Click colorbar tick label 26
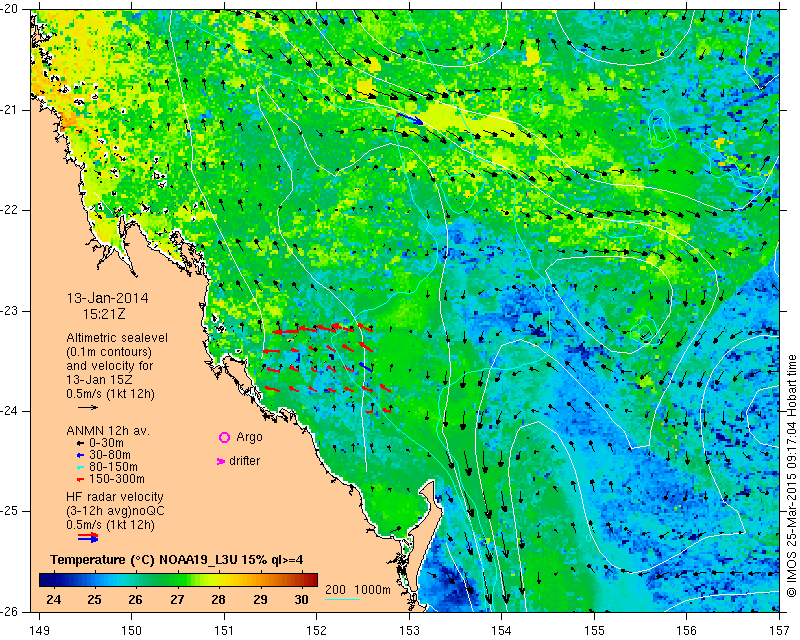Image resolution: width=800 pixels, height=640 pixels. pos(135,599)
